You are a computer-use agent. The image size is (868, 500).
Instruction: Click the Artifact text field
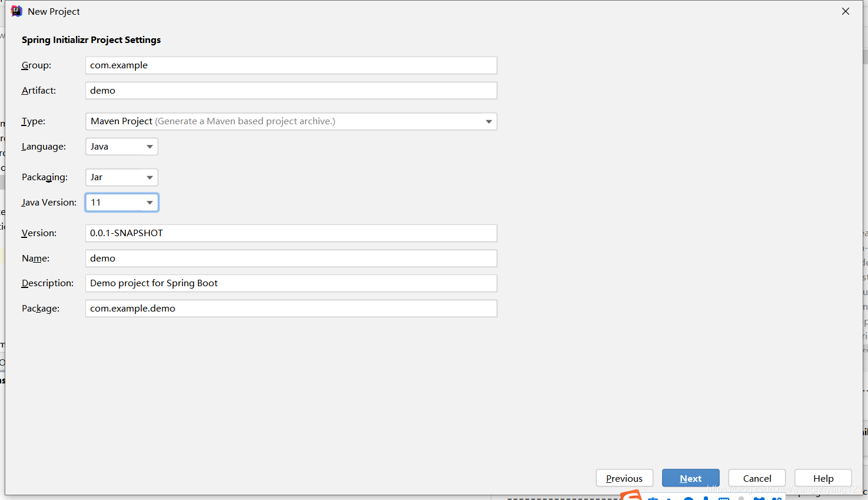pos(291,91)
